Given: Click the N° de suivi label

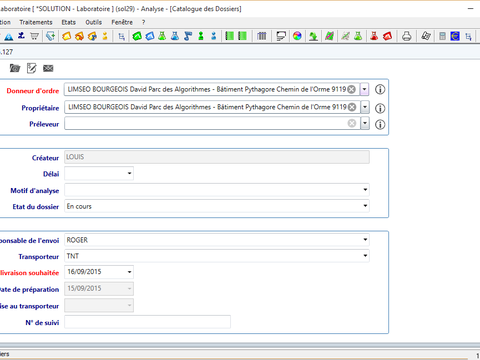Looking at the screenshot, I should (x=42, y=323).
